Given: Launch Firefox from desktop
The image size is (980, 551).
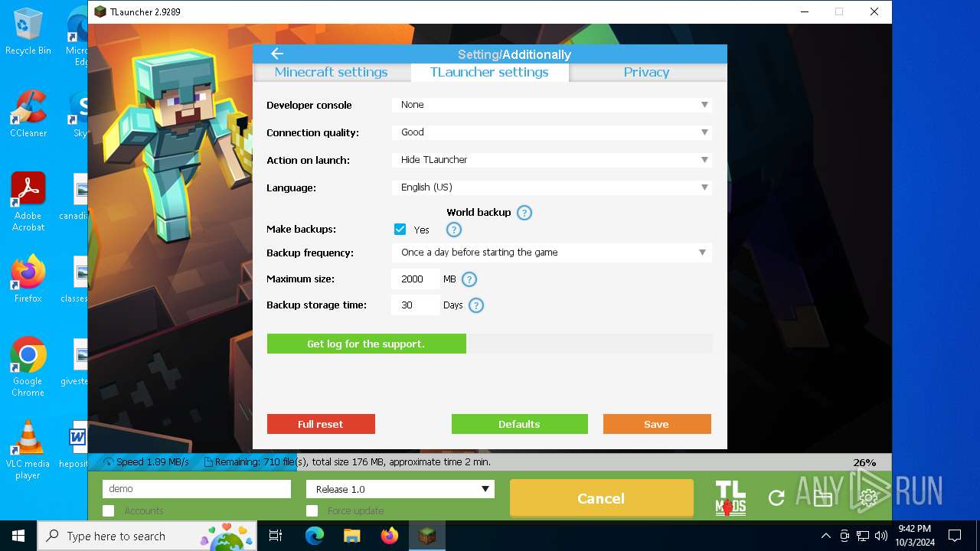Looking at the screenshot, I should point(28,279).
